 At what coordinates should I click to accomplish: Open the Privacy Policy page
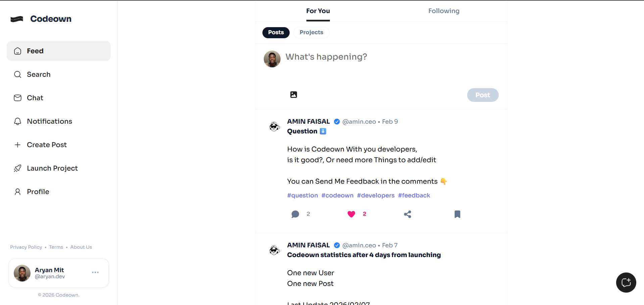coord(26,247)
